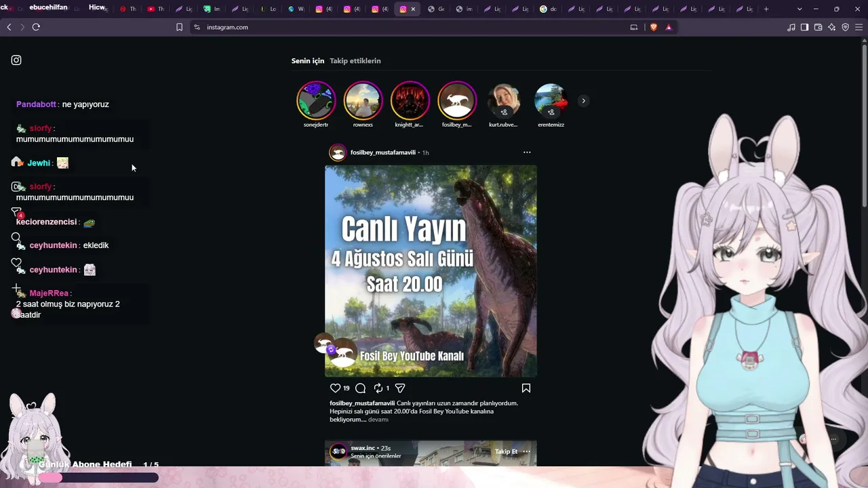Click the Günlük Abone Hedefi progress bar
Image resolution: width=868 pixels, height=488 pixels.
pyautogui.click(x=99, y=478)
